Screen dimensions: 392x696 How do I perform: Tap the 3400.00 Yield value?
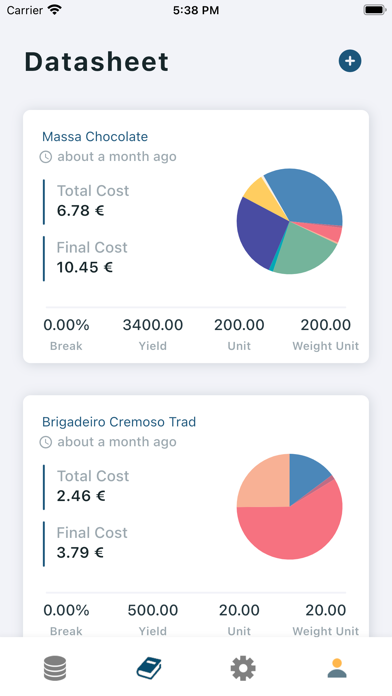(153, 325)
